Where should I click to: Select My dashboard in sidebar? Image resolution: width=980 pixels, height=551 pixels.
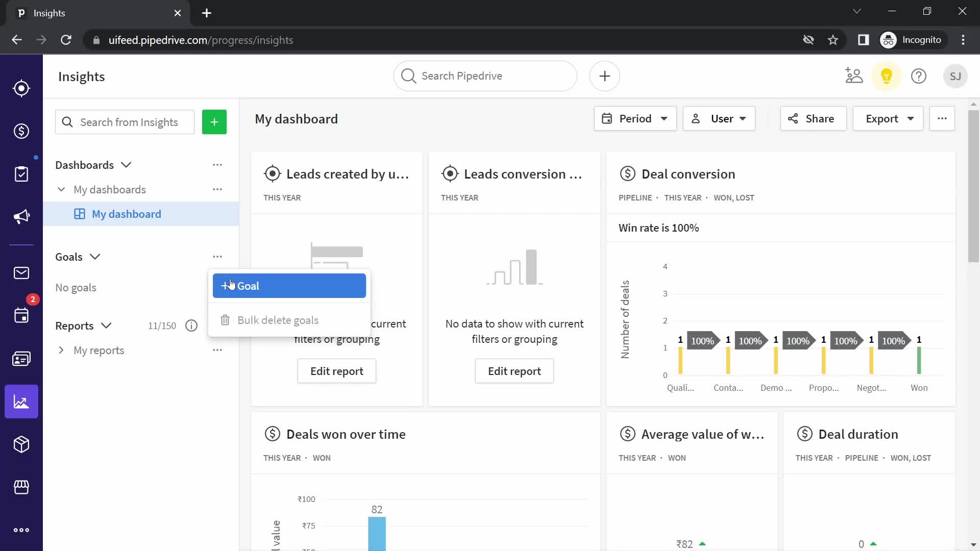141,214
